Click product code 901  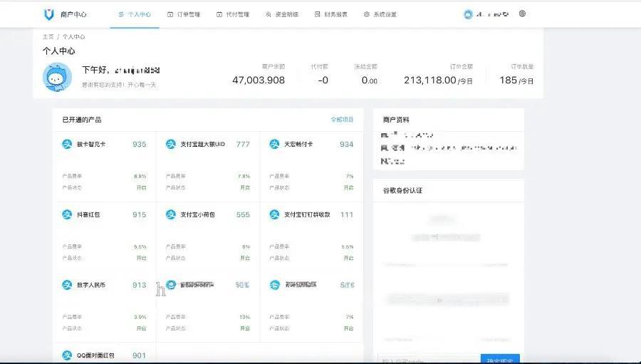point(139,355)
